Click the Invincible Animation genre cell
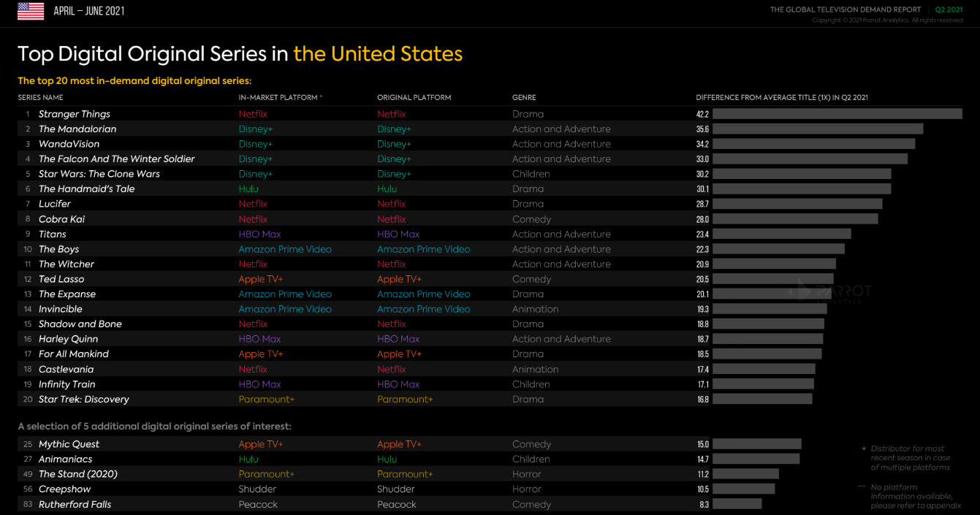Screen dimensions: 980x515 [x=535, y=310]
